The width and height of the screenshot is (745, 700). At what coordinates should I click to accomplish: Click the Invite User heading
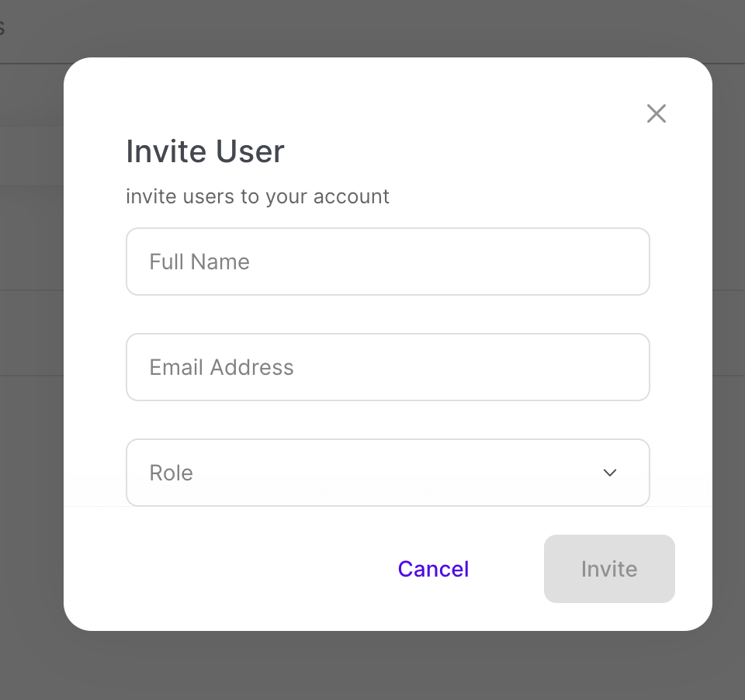pyautogui.click(x=205, y=151)
